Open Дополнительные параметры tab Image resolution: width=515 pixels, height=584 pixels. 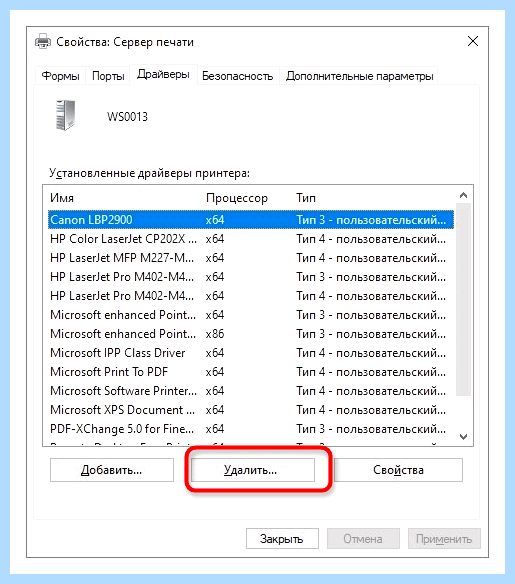point(359,76)
